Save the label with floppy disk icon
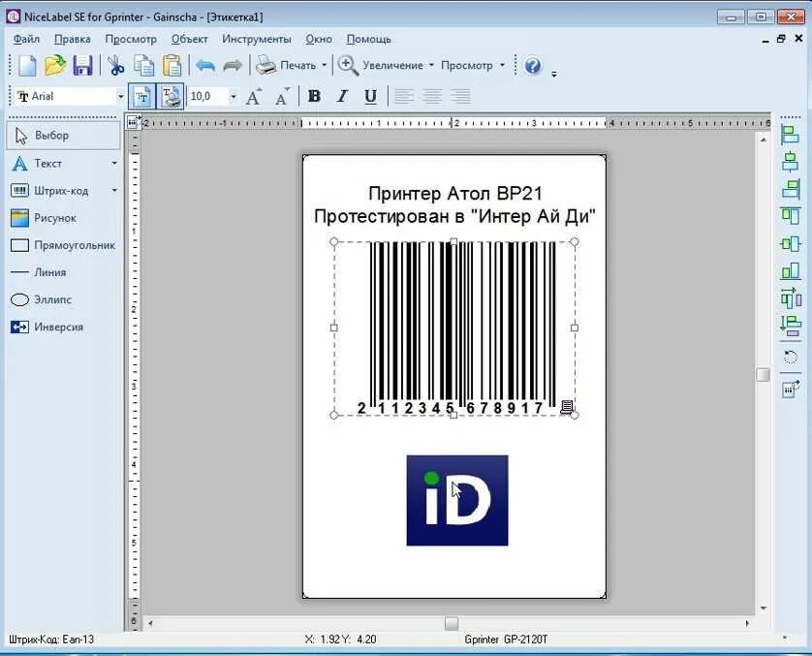This screenshot has height=656, width=812. coord(82,66)
